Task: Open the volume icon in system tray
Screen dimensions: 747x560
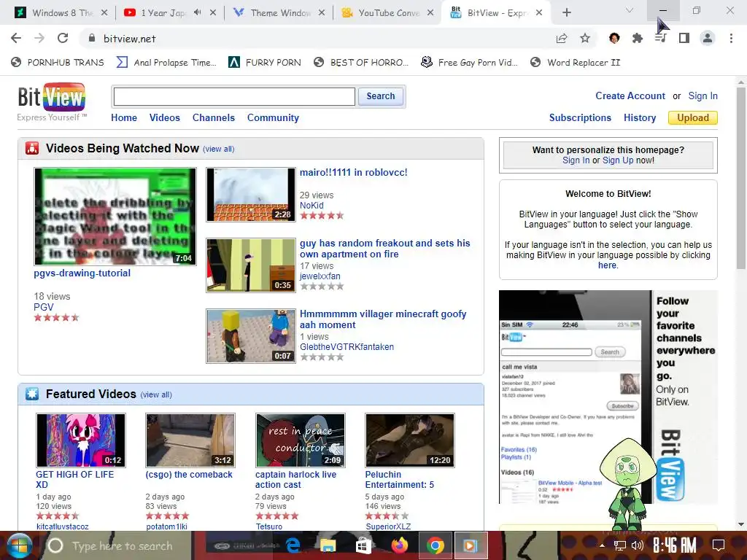Action: 637,545
